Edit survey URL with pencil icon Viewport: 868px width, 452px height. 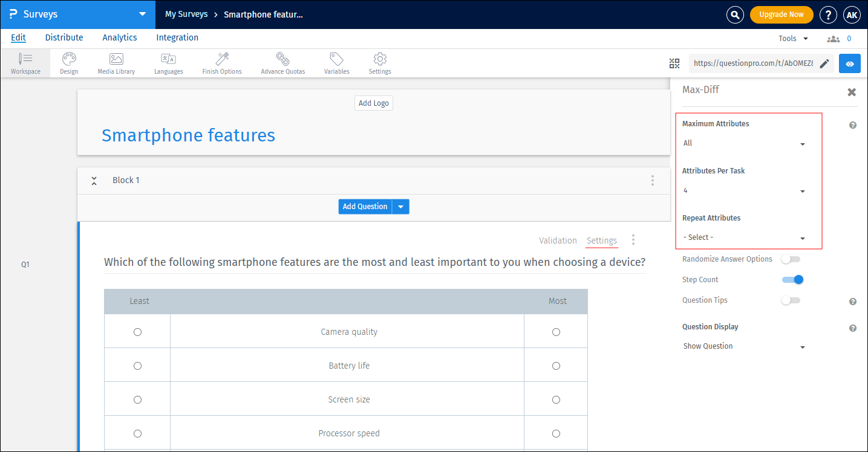[x=824, y=63]
